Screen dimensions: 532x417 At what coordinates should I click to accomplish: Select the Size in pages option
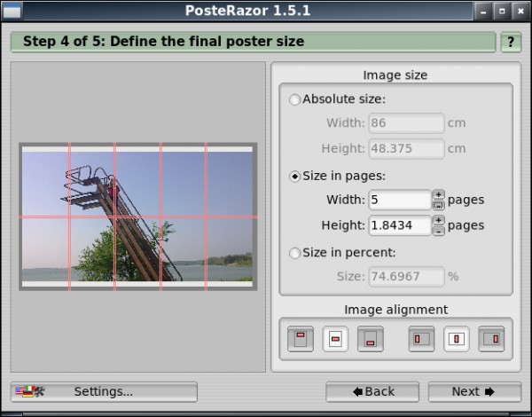[294, 177]
